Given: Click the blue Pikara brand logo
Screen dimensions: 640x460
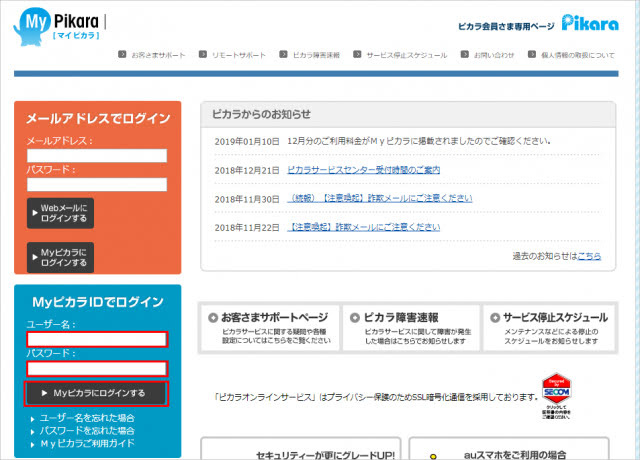Looking at the screenshot, I should 590,23.
